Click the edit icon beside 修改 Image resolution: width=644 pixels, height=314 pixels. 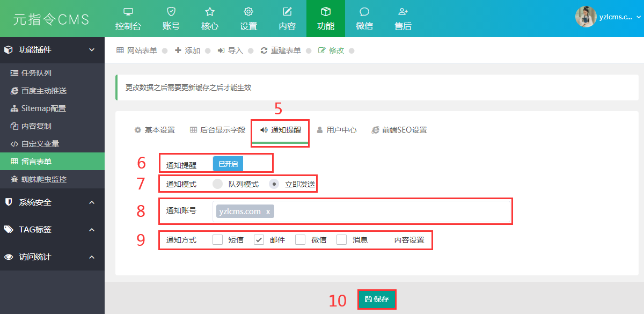click(x=322, y=50)
